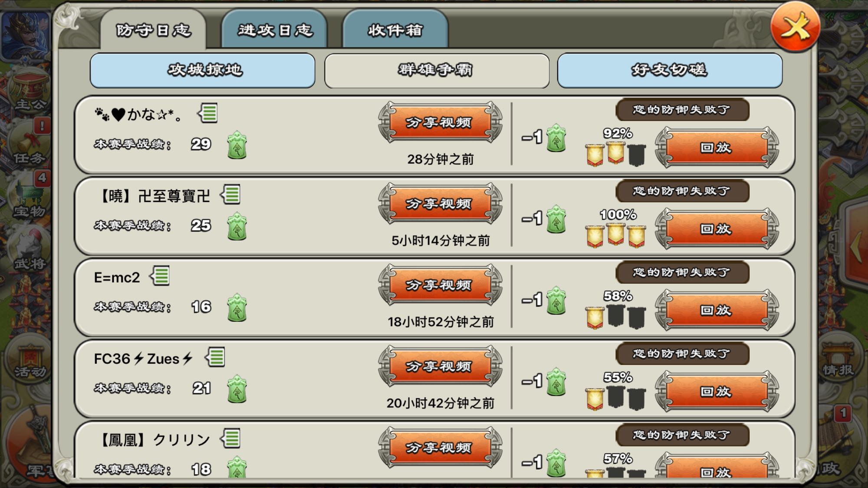Open the 收件箱 tab

[x=395, y=29]
